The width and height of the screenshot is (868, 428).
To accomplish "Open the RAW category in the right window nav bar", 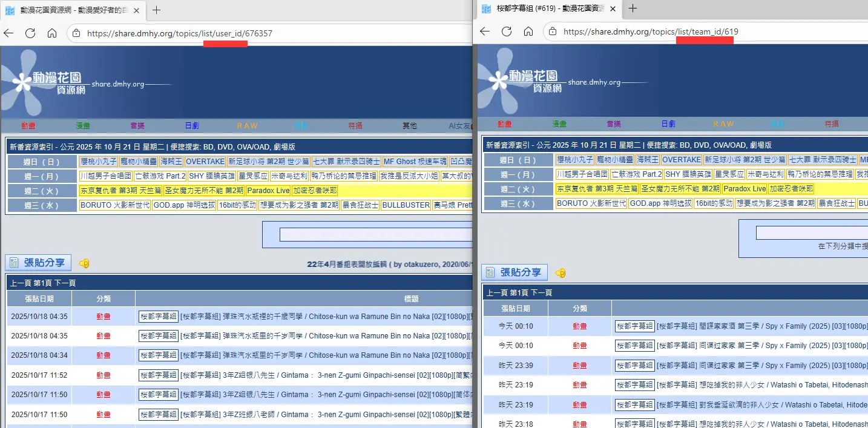I will tap(723, 124).
